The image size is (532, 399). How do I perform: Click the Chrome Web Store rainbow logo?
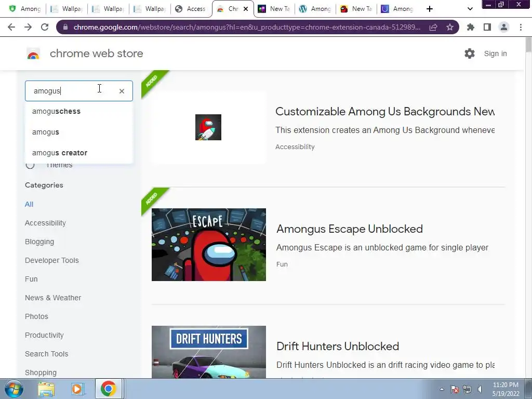(x=33, y=54)
